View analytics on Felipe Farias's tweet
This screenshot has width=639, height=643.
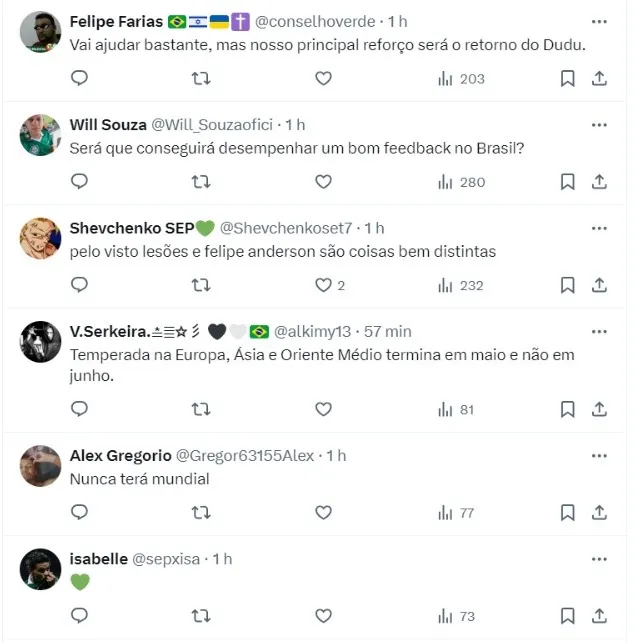(461, 78)
